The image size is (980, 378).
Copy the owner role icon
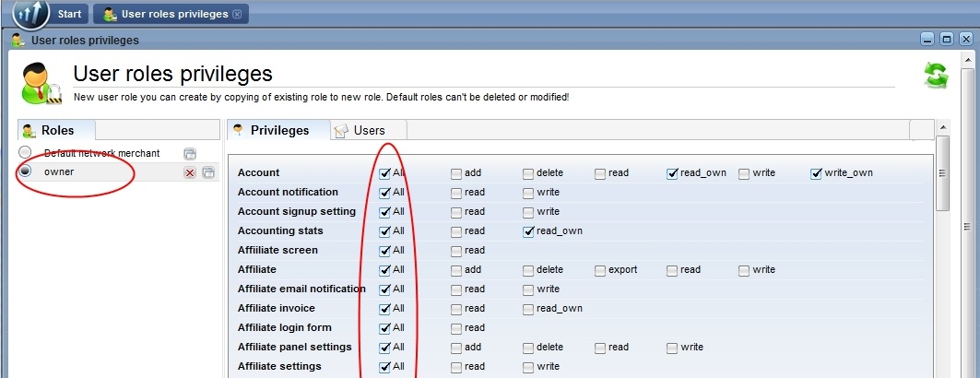208,172
